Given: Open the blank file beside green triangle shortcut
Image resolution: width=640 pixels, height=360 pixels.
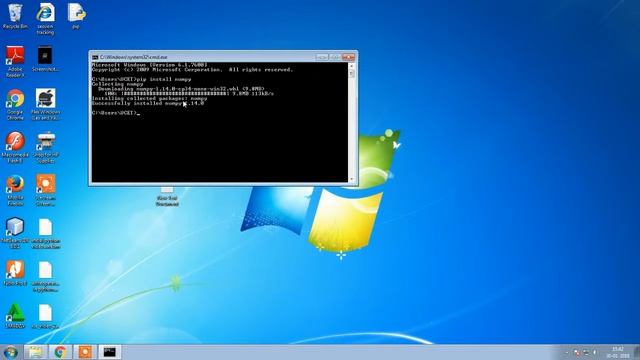Looking at the screenshot, I should 45,317.
